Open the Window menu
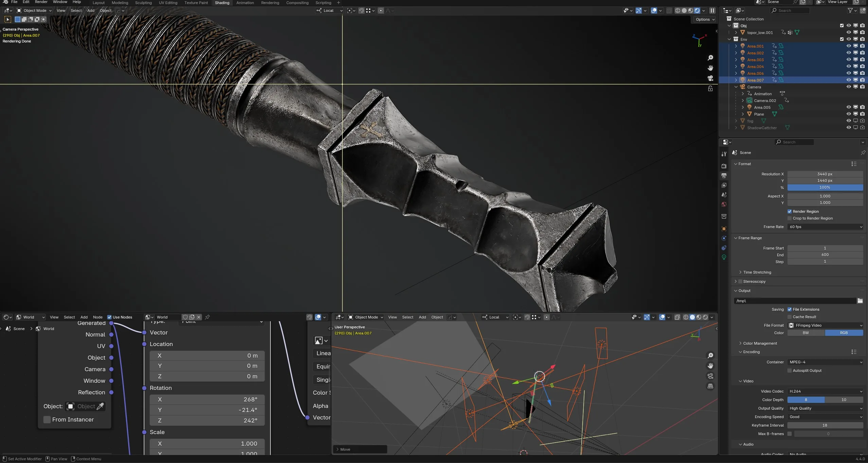This screenshot has width=868, height=463. (60, 2)
